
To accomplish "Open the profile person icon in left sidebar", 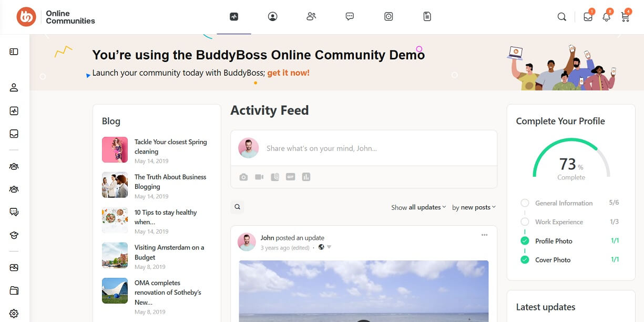I will point(14,87).
